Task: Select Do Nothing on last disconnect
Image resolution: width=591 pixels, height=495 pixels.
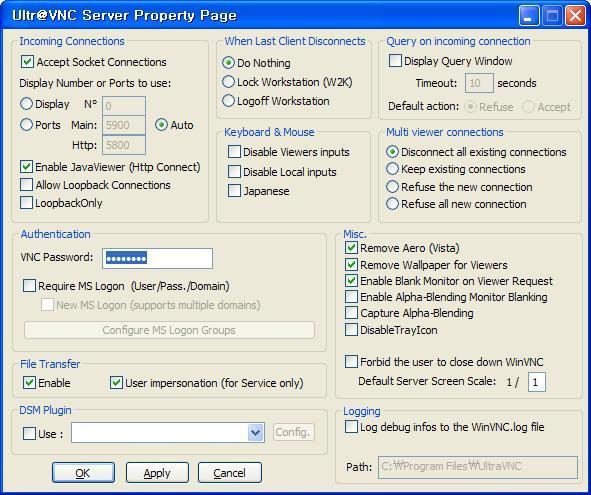Action: pyautogui.click(x=228, y=63)
